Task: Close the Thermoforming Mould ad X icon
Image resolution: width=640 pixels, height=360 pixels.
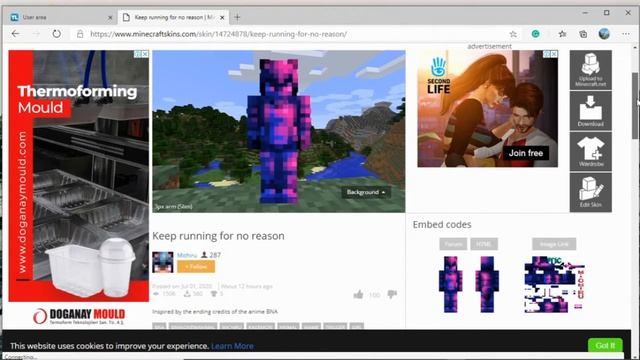Action: (145, 54)
